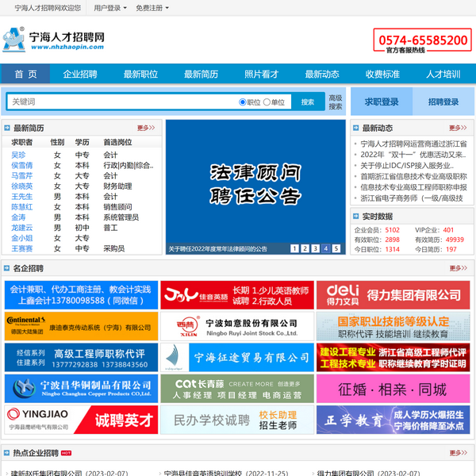Open the YINGJIAO 诚聘英才 banner
Viewport: 476px width, 476px height.
point(79,420)
